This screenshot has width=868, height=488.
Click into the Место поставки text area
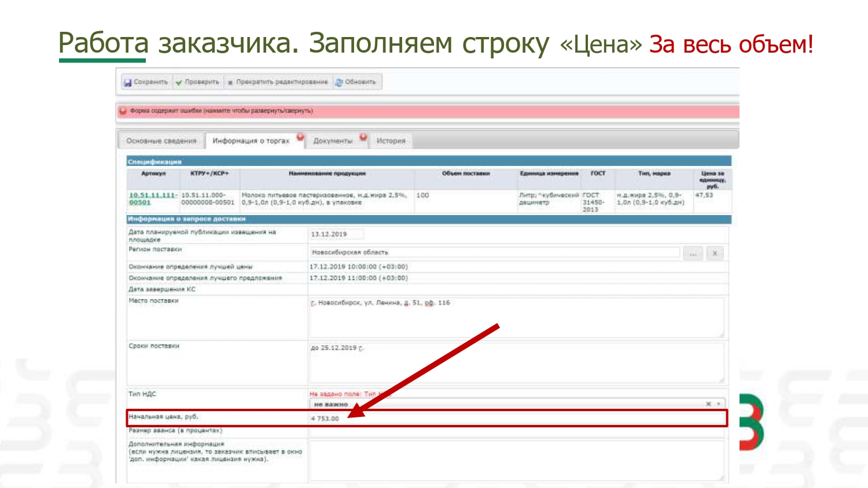pyautogui.click(x=515, y=318)
